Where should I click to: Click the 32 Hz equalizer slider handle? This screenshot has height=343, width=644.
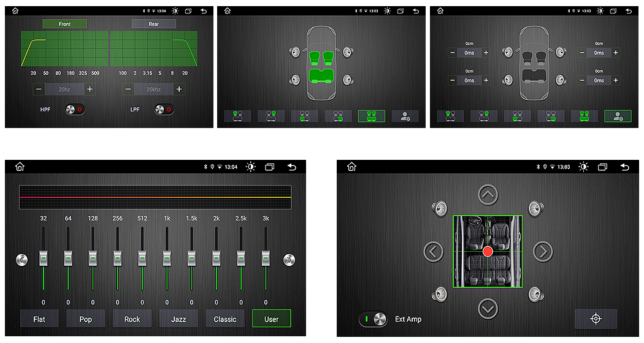(44, 258)
